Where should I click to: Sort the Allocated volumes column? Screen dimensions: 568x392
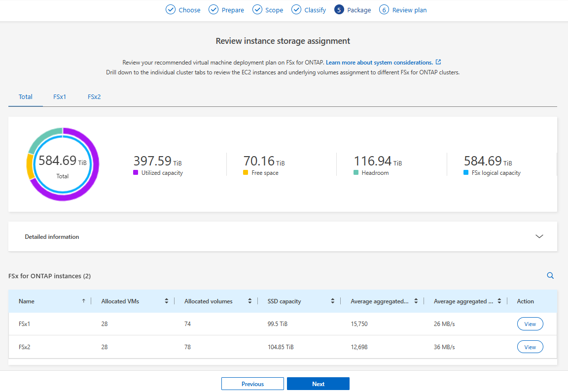point(250,301)
